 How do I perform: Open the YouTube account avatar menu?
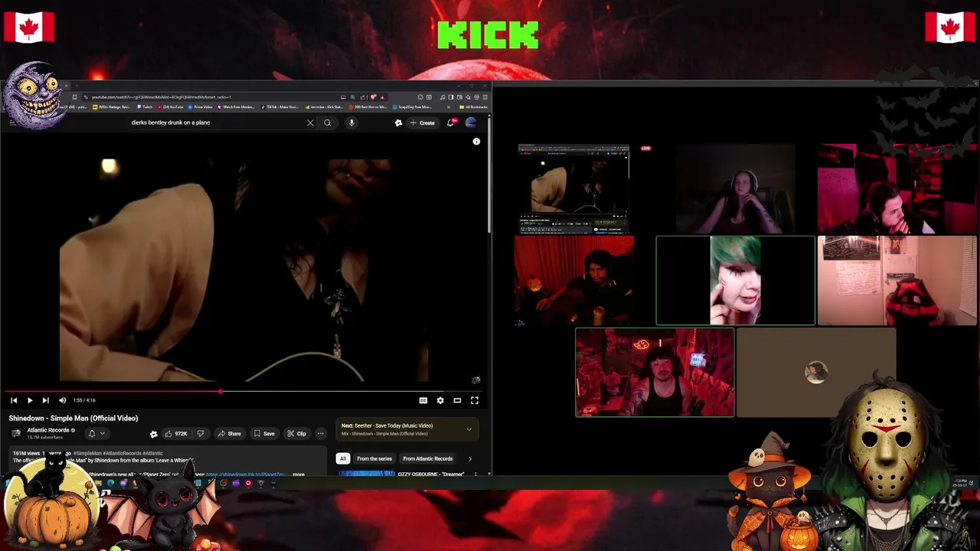point(471,122)
